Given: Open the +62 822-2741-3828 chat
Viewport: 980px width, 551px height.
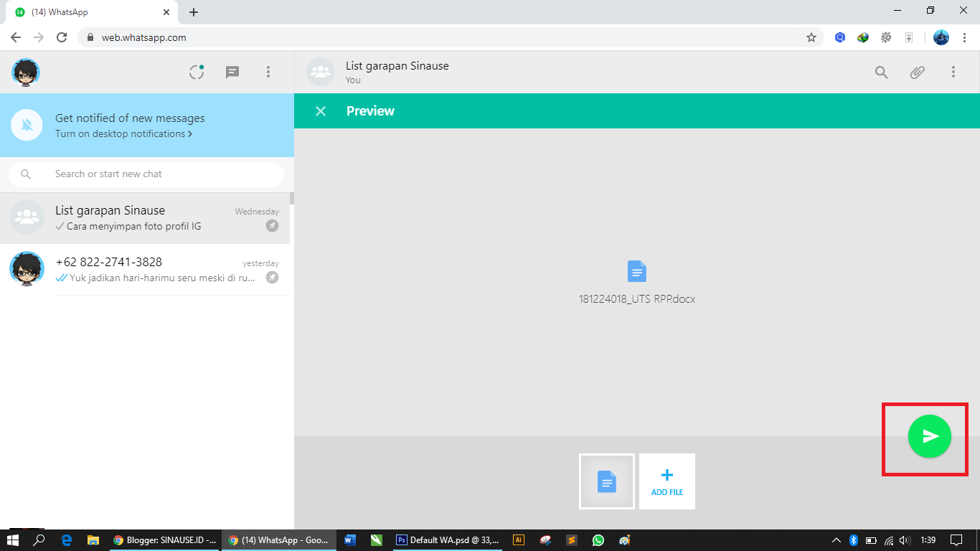Looking at the screenshot, I should pos(145,270).
